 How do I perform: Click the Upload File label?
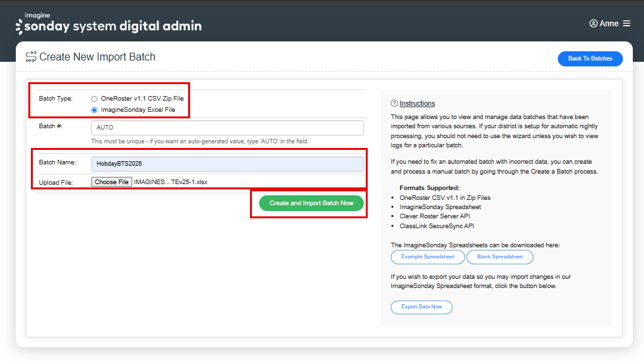click(56, 182)
